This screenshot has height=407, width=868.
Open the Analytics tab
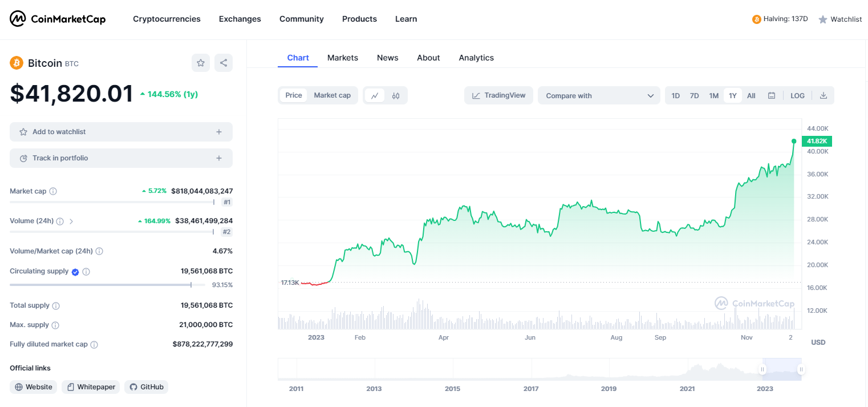[476, 58]
